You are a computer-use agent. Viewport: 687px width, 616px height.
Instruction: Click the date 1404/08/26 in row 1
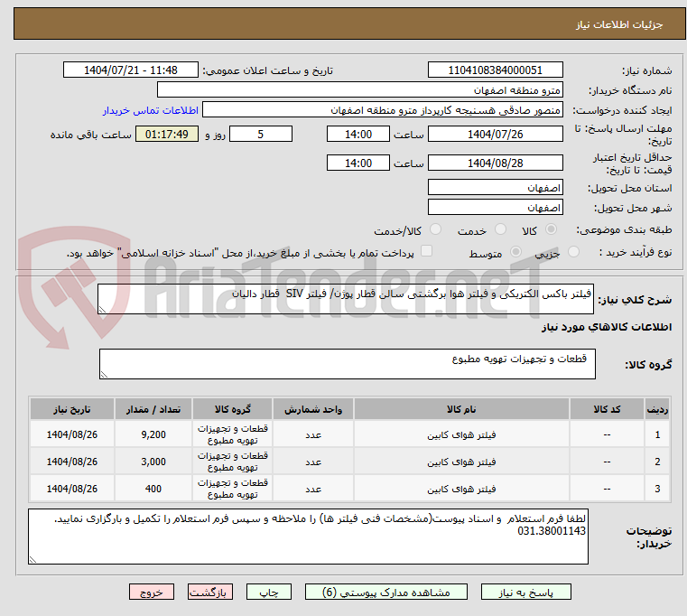tap(72, 434)
